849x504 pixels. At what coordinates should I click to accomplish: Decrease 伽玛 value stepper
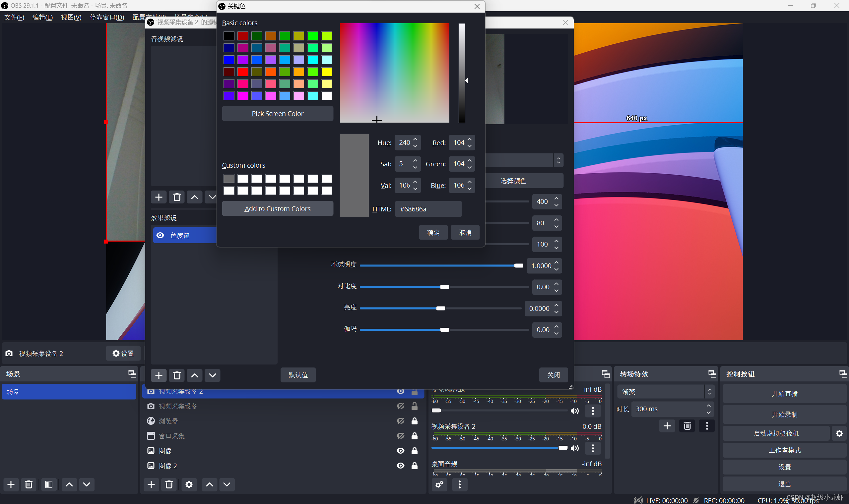(x=556, y=333)
